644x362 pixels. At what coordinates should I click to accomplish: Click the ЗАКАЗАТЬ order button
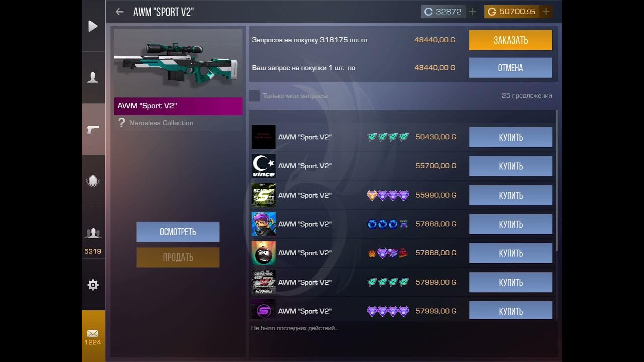pos(511,40)
